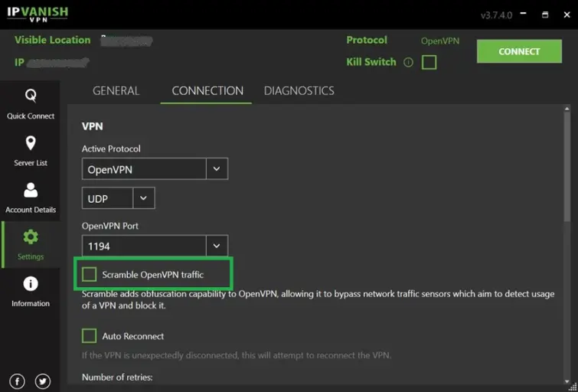This screenshot has height=392, width=578.
Task: Click the scrollbar down arrow
Action: (567, 381)
